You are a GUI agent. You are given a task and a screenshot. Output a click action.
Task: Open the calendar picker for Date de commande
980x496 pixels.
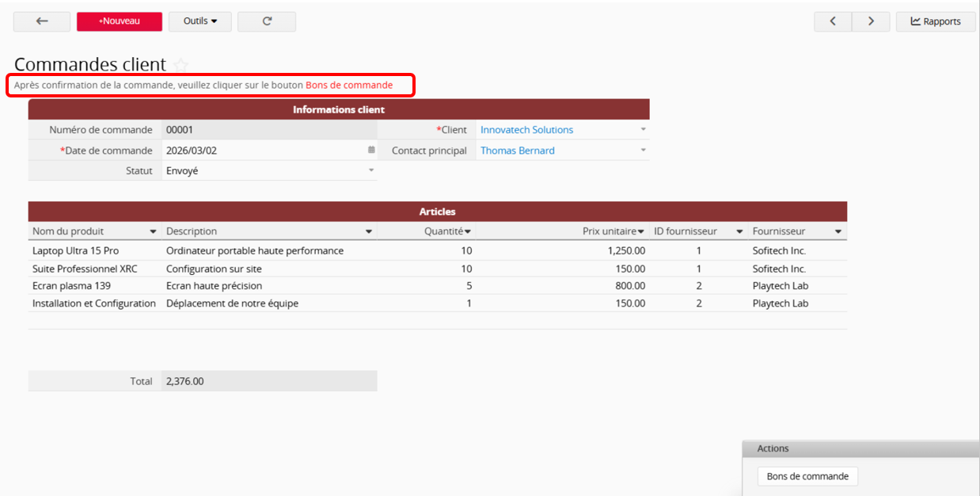point(371,150)
